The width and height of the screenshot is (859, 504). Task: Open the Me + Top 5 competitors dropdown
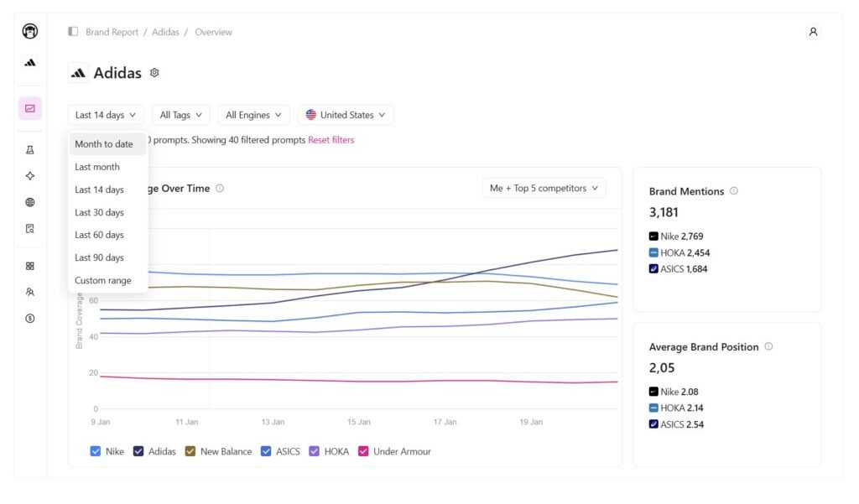coord(544,188)
